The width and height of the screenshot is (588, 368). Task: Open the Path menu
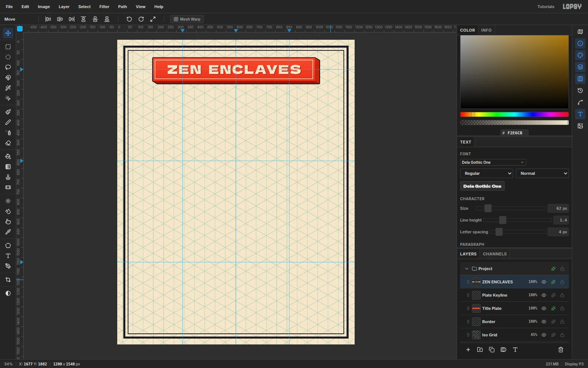click(122, 7)
